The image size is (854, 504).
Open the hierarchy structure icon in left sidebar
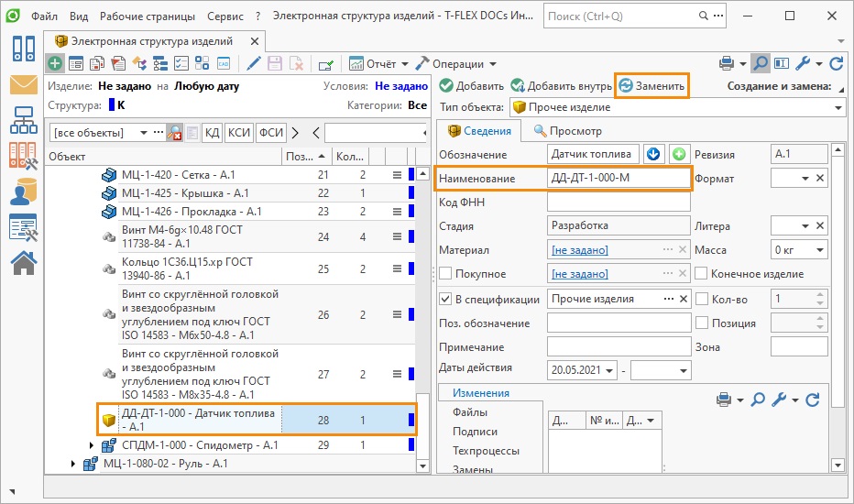pyautogui.click(x=23, y=120)
